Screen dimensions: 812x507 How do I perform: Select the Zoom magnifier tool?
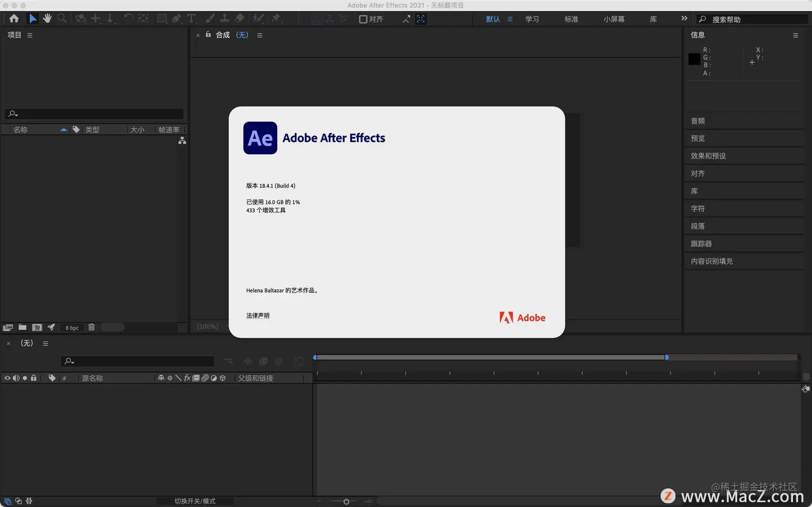click(x=62, y=19)
